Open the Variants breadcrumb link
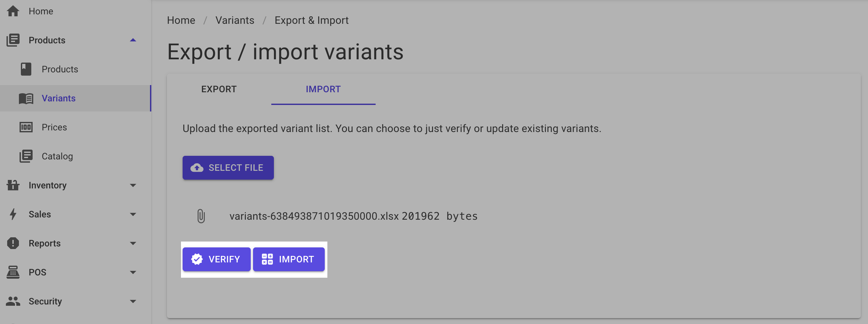This screenshot has width=868, height=324. coord(235,20)
